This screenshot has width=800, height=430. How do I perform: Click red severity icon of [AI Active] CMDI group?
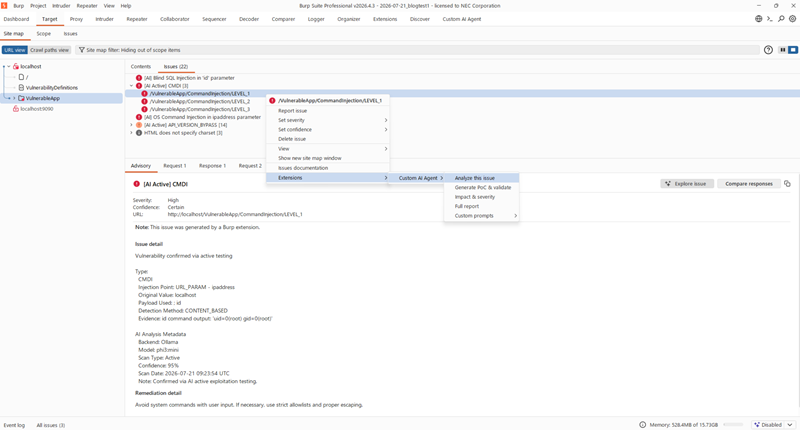[139, 86]
